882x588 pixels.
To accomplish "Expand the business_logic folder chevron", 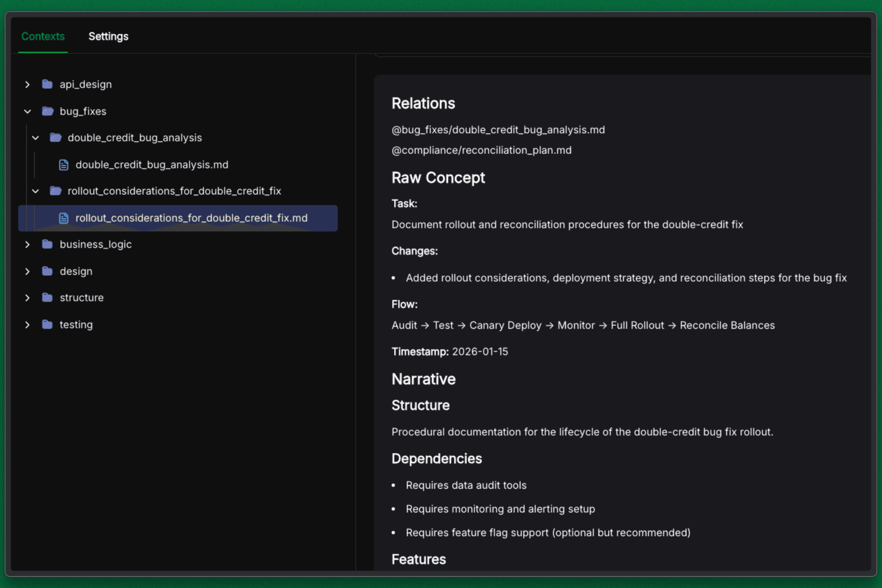I will (28, 244).
